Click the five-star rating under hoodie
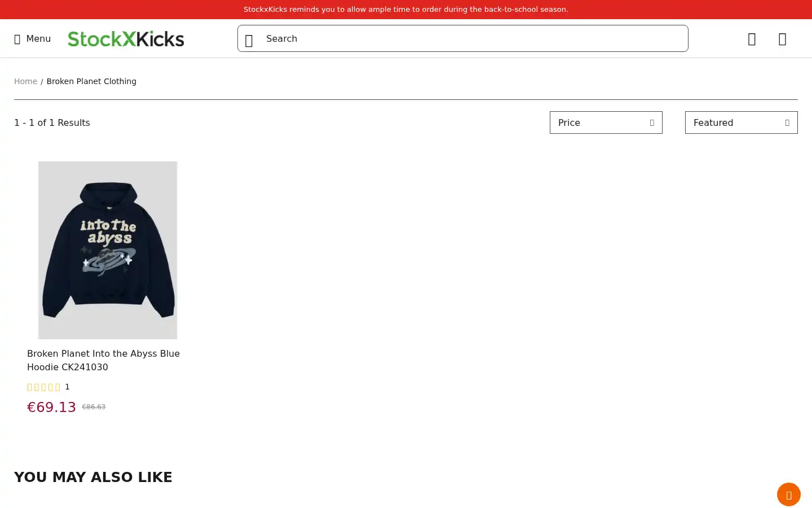The width and height of the screenshot is (812, 508). (44, 387)
